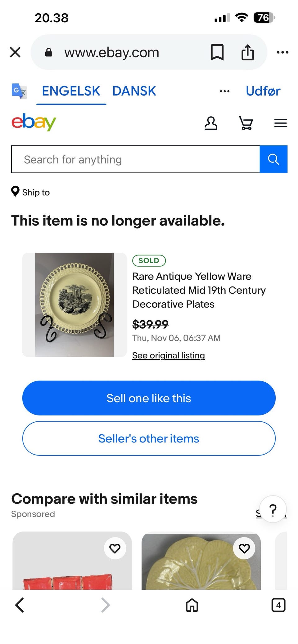Open the sold yellow ware plate thumbnail

click(x=74, y=305)
